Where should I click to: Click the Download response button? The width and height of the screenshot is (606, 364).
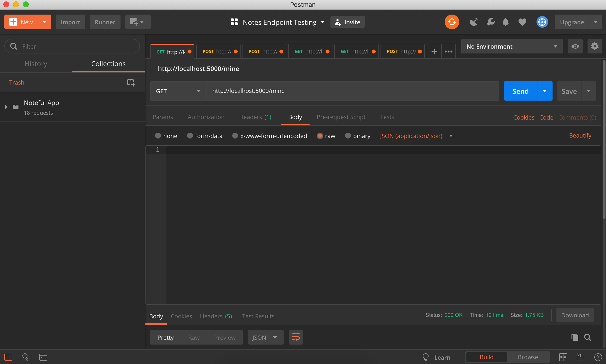tap(575, 315)
